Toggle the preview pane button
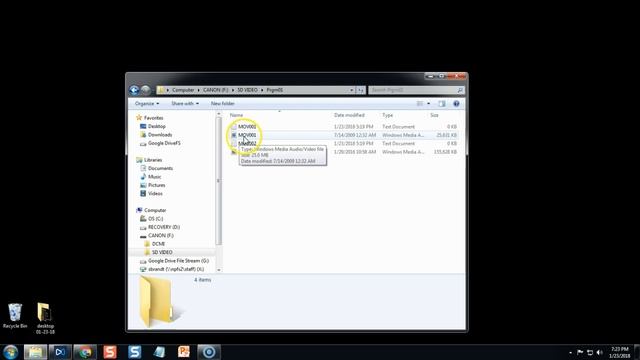This screenshot has width=640, height=360. point(442,104)
